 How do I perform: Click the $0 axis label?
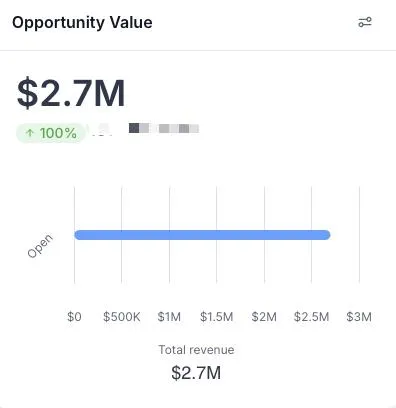(x=74, y=316)
